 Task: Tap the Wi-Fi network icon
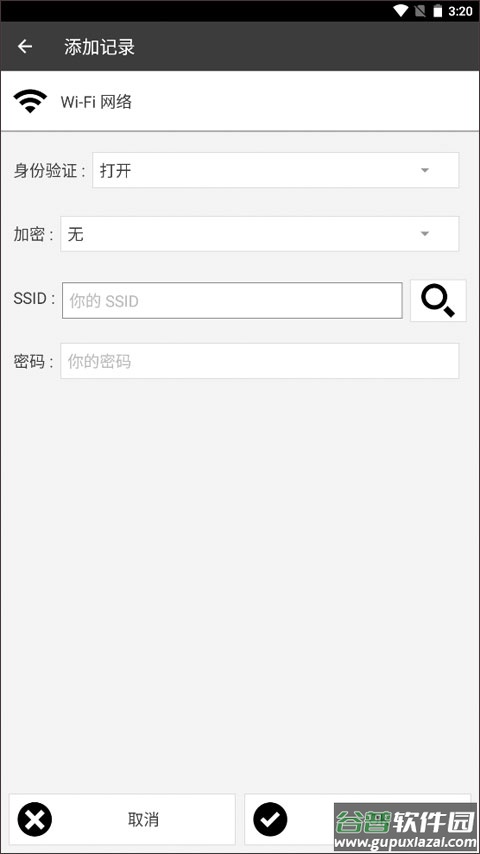coord(30,101)
